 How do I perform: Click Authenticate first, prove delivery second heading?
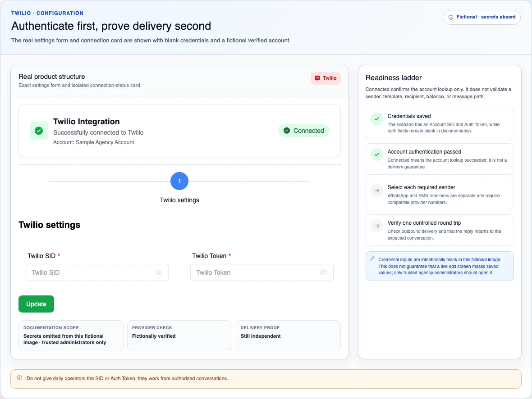tap(111, 26)
